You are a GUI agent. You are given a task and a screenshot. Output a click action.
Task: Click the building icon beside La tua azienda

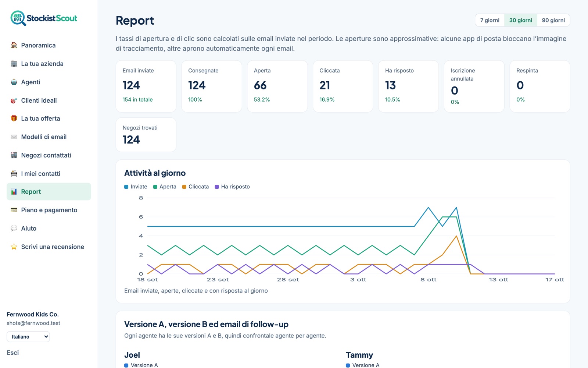(14, 64)
